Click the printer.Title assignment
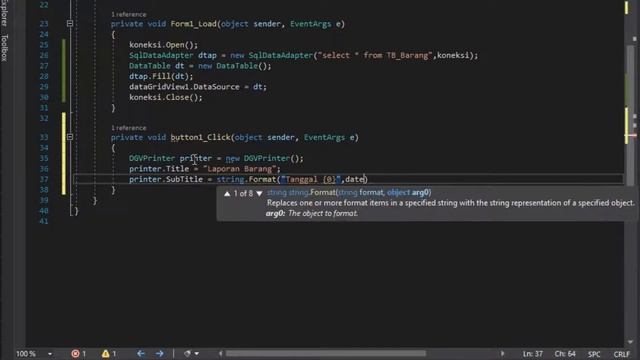This screenshot has height=360, width=640. pyautogui.click(x=205, y=169)
